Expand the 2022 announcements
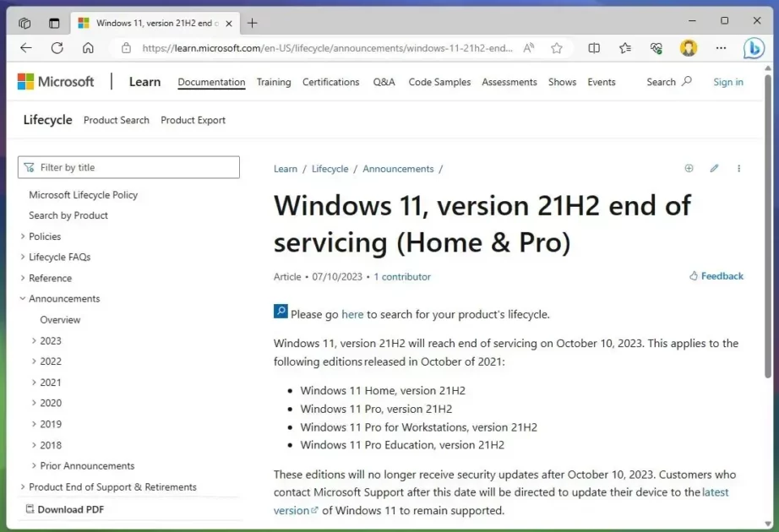The width and height of the screenshot is (779, 532). pos(34,361)
